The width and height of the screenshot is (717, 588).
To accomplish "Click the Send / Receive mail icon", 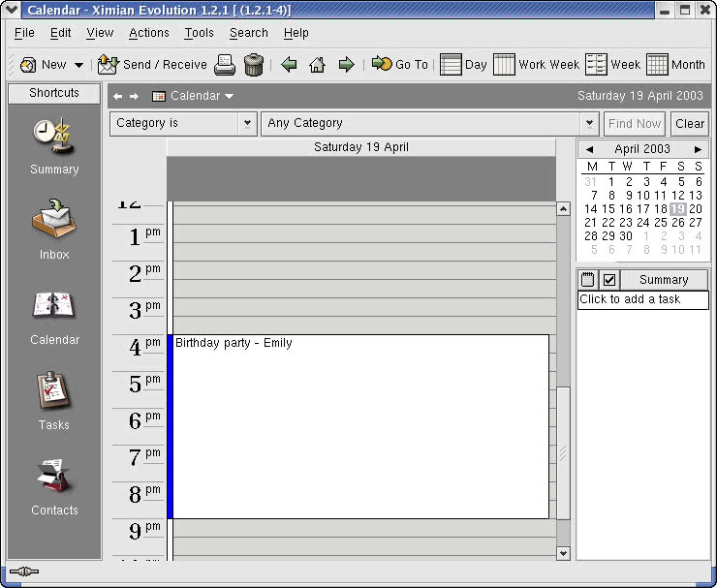I will point(108,65).
